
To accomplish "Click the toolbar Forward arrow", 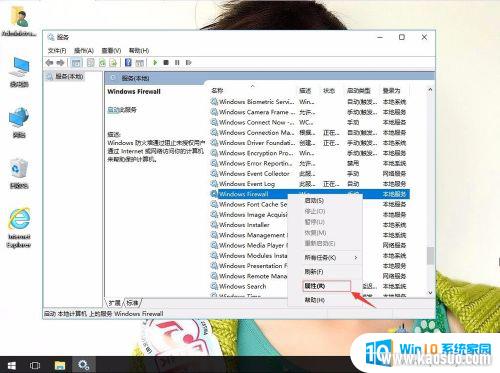I will 60,63.
